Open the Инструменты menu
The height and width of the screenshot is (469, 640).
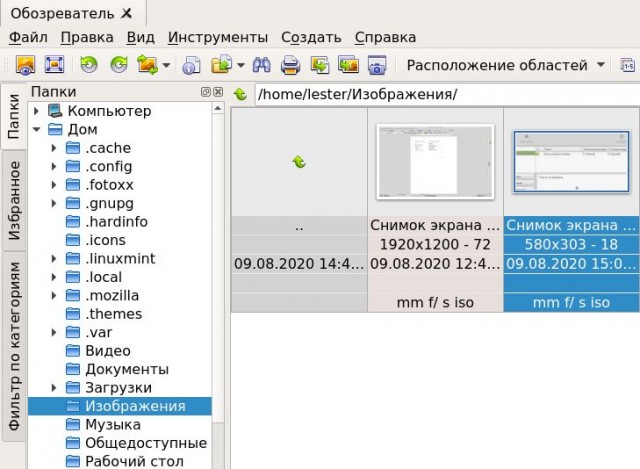(218, 37)
